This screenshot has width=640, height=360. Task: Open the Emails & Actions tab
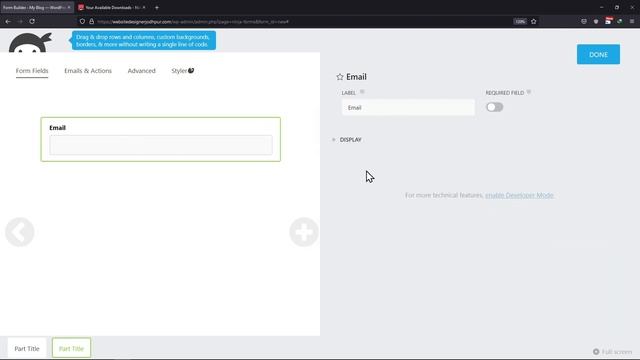88,71
